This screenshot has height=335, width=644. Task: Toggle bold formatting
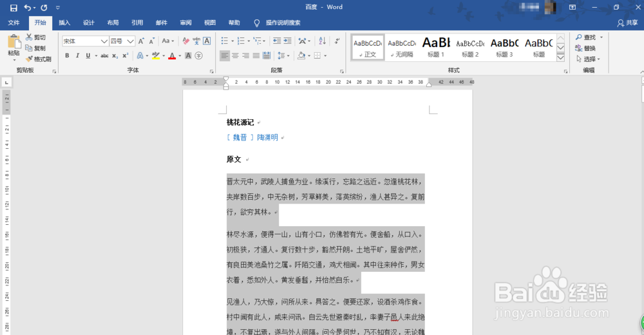pos(67,55)
